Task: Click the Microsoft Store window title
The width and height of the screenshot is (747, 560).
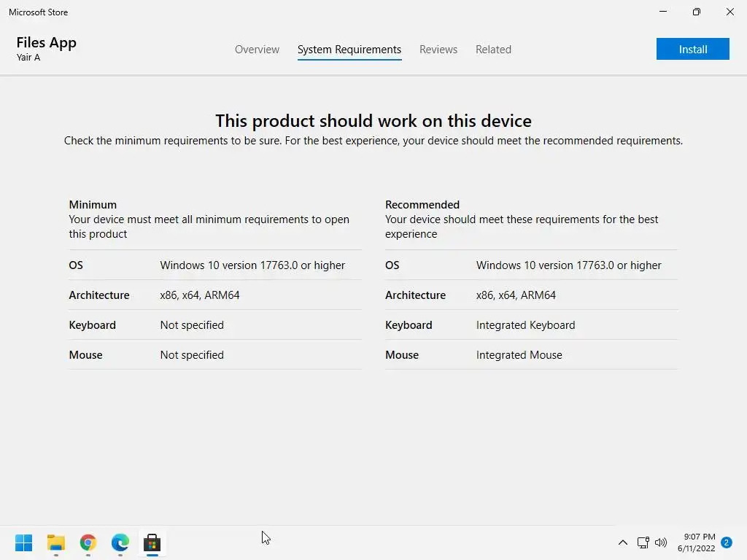Action: (38, 12)
